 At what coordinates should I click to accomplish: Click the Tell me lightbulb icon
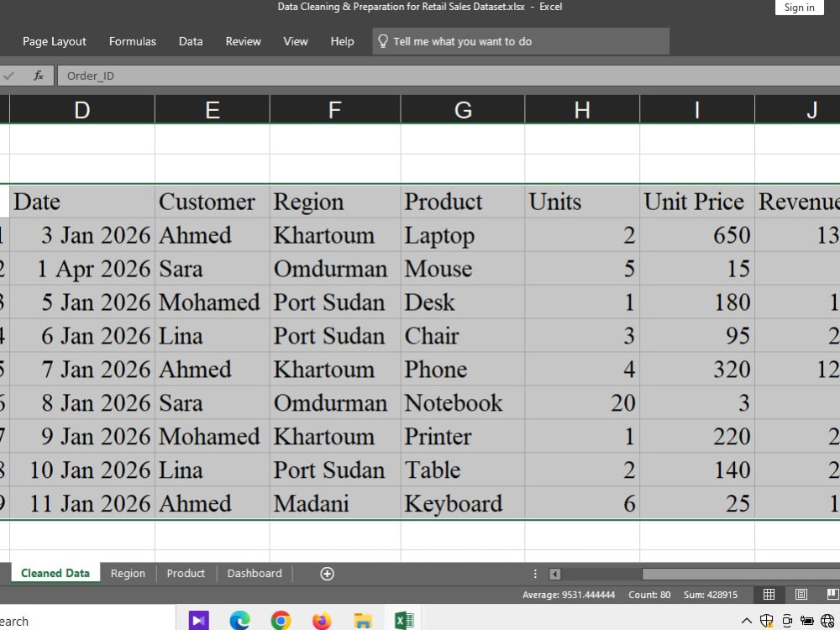point(382,41)
